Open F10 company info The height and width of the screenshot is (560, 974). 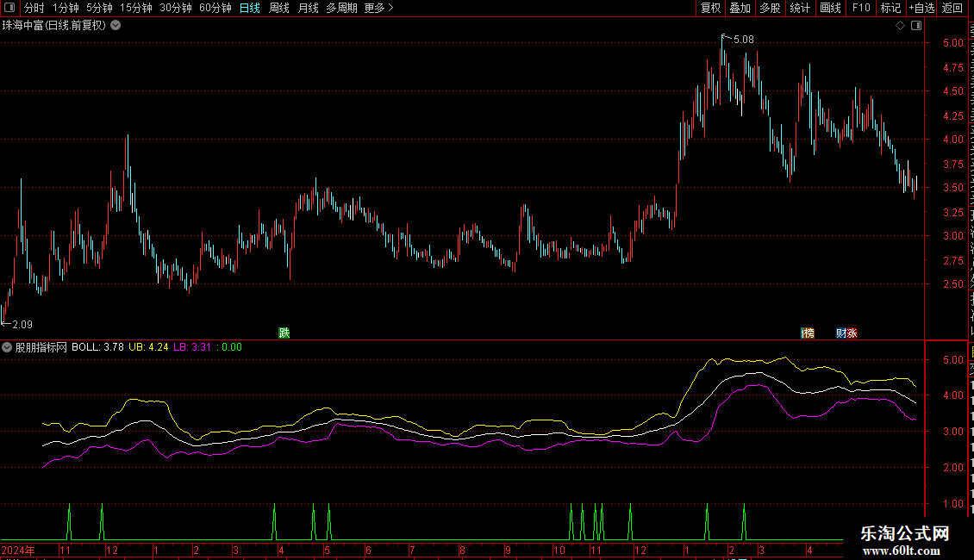861,8
